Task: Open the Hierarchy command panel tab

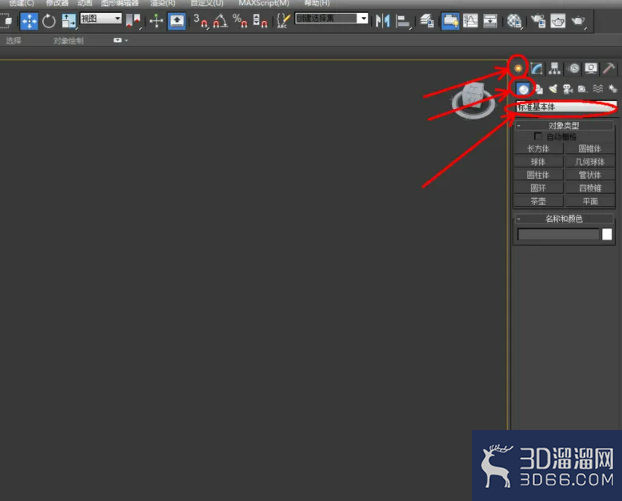Action: click(x=555, y=68)
